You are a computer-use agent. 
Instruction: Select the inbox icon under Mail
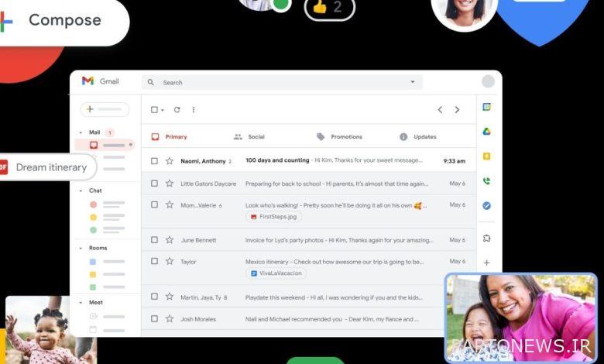pos(94,146)
